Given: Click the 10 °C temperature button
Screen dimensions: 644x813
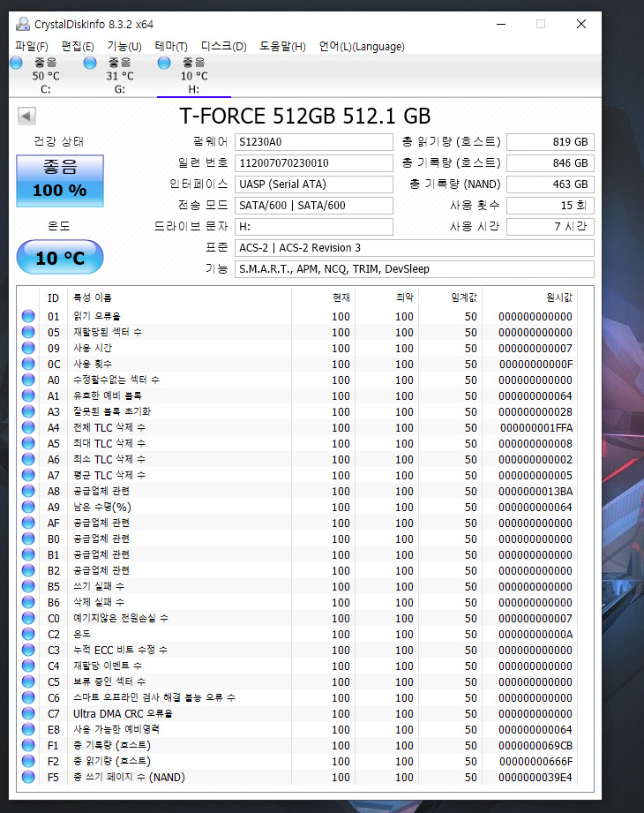Looking at the screenshot, I should pos(60,257).
